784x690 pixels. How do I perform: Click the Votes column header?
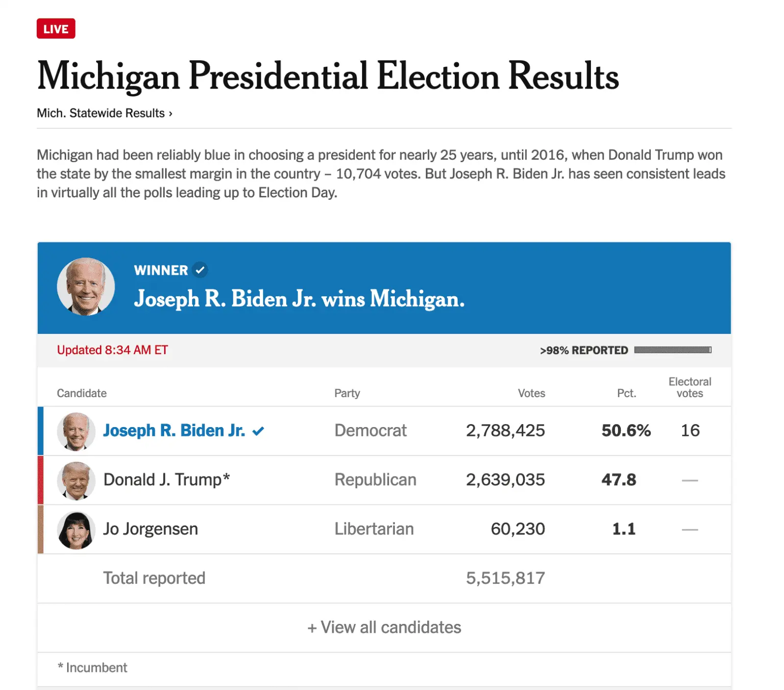(531, 393)
